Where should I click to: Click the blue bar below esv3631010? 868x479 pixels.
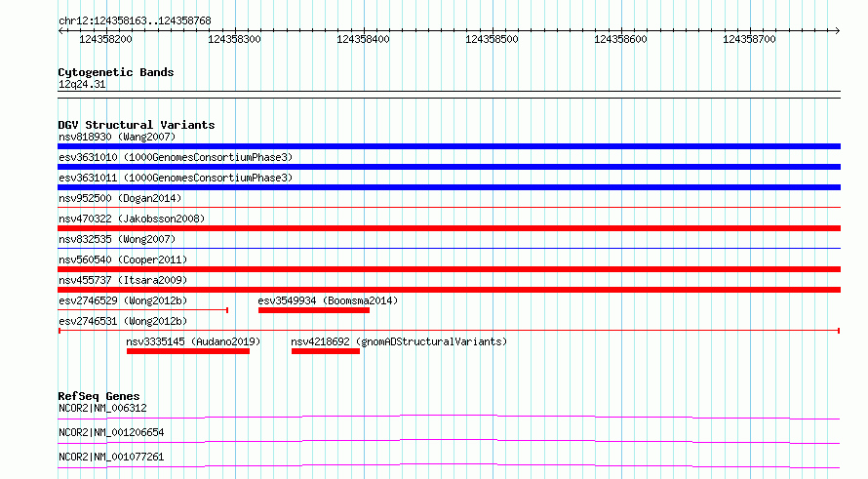[x=449, y=167]
